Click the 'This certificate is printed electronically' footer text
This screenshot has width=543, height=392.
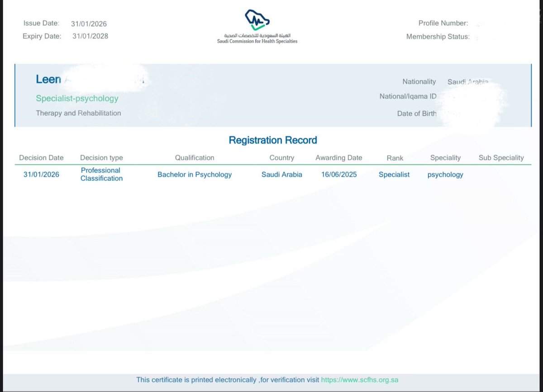pyautogui.click(x=195, y=380)
